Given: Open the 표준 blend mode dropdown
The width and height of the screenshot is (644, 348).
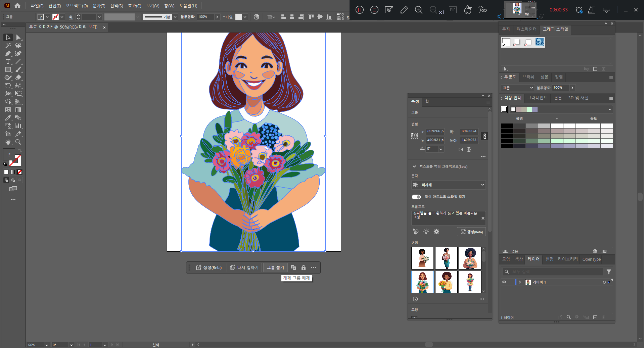Looking at the screenshot, I should pyautogui.click(x=517, y=88).
